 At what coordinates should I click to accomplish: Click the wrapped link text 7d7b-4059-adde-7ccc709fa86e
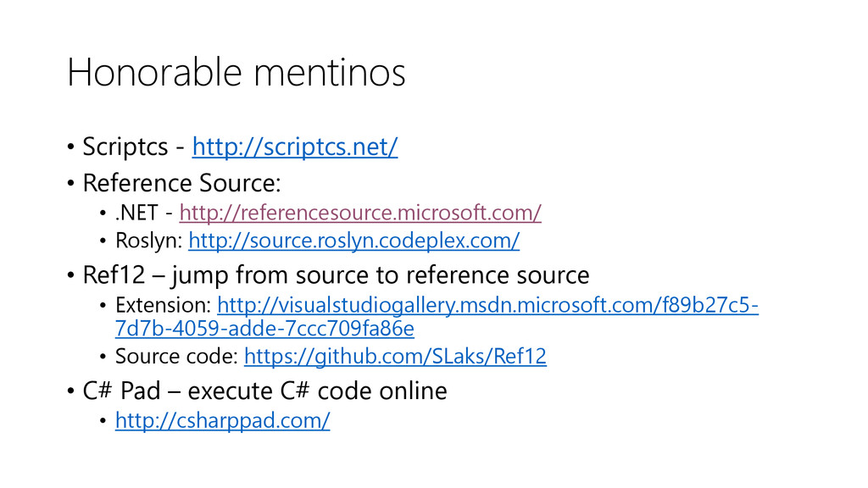coord(264,328)
